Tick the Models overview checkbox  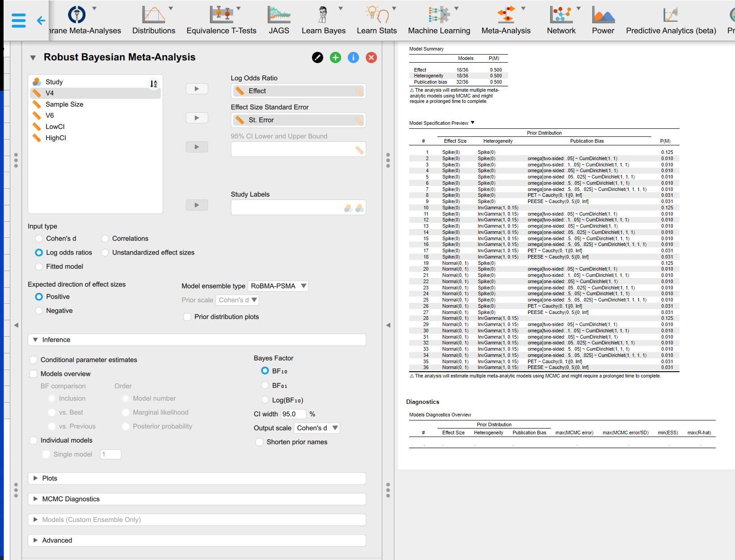point(34,373)
